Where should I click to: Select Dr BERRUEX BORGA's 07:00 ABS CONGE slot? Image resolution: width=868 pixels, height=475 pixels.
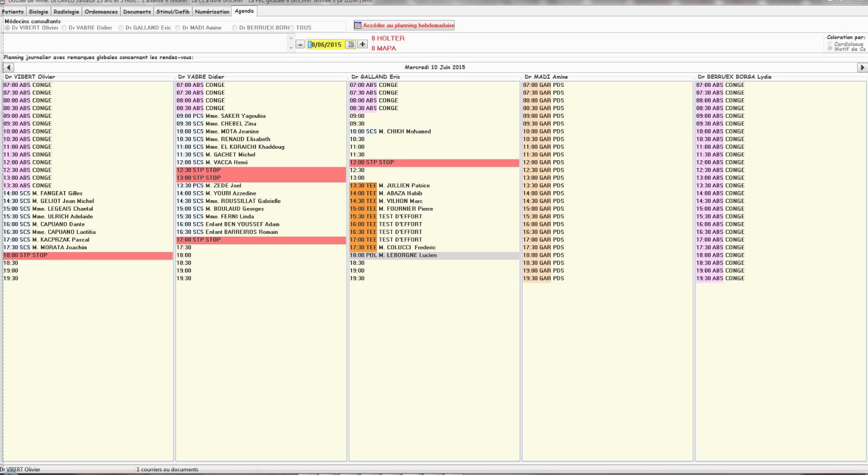(781, 85)
